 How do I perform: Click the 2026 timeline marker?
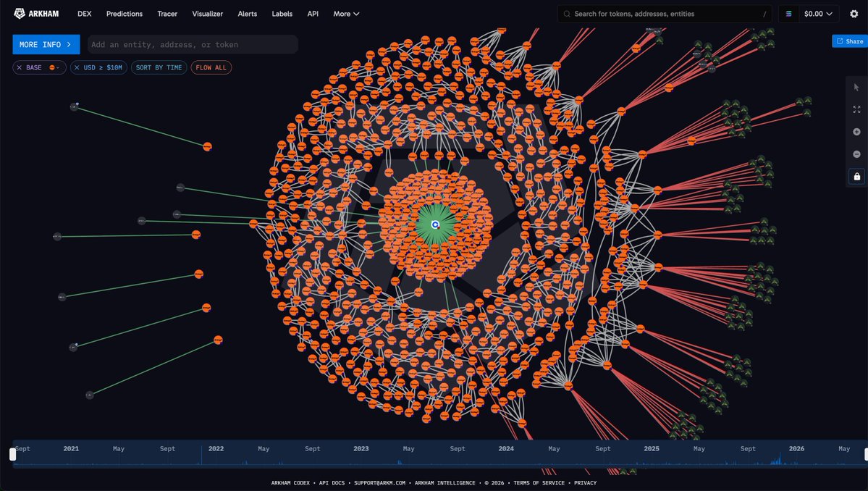click(796, 448)
